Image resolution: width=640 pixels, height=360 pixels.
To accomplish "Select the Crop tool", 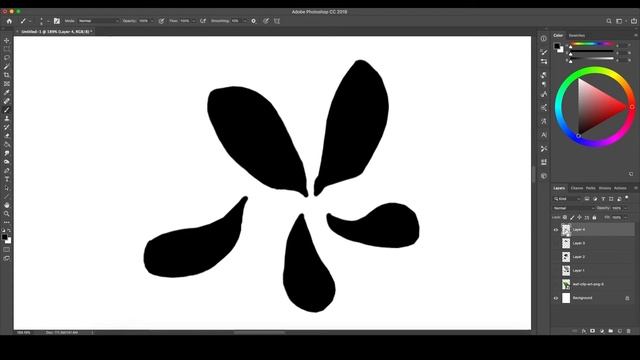I will point(7,75).
